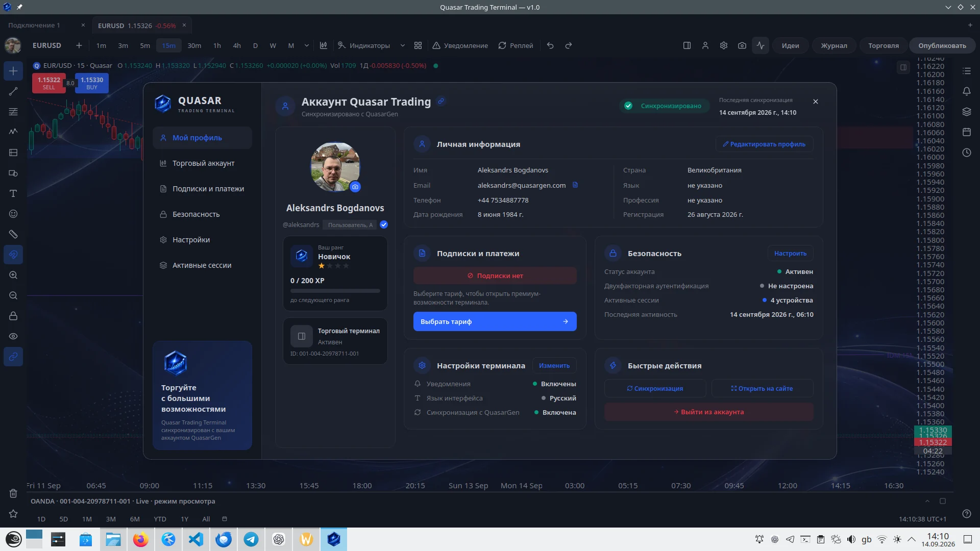
Task: Expand the indicators dropdown chevron
Action: [403, 45]
